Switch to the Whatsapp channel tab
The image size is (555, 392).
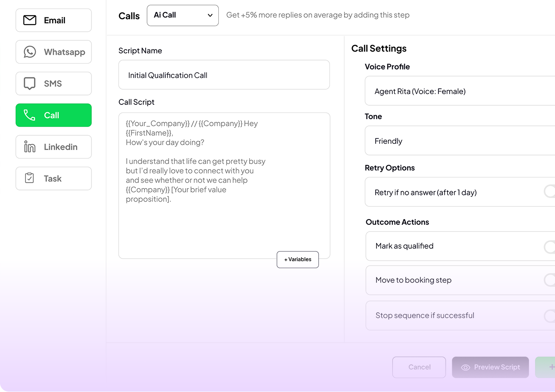point(54,52)
